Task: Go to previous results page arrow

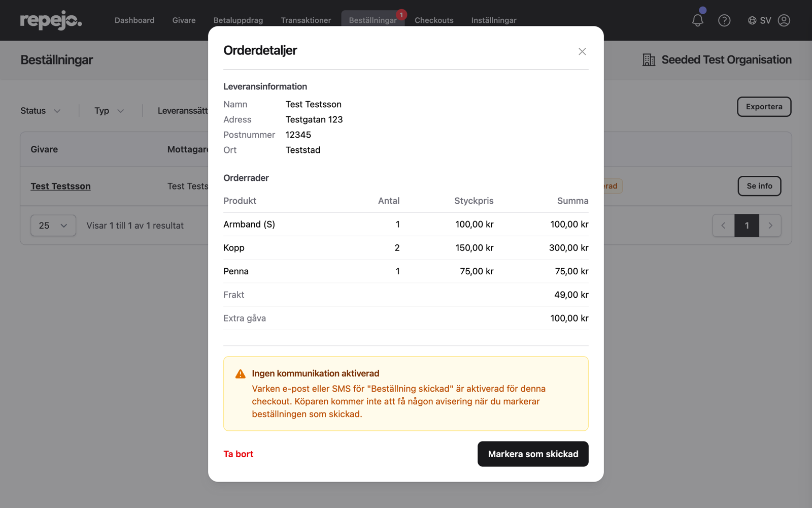Action: click(724, 226)
